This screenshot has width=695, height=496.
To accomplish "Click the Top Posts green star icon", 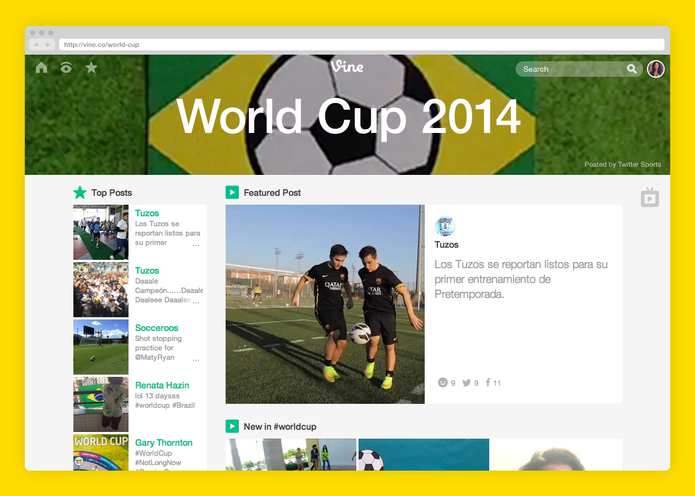I will [x=80, y=192].
